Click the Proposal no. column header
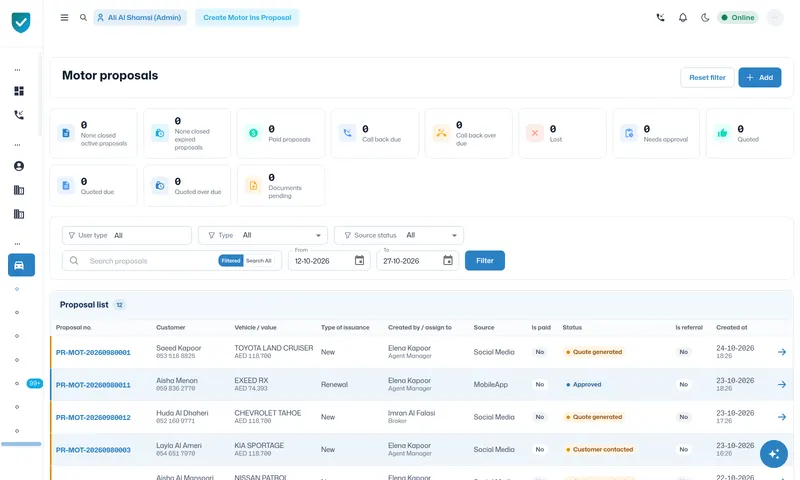The height and width of the screenshot is (480, 800). pos(73,327)
